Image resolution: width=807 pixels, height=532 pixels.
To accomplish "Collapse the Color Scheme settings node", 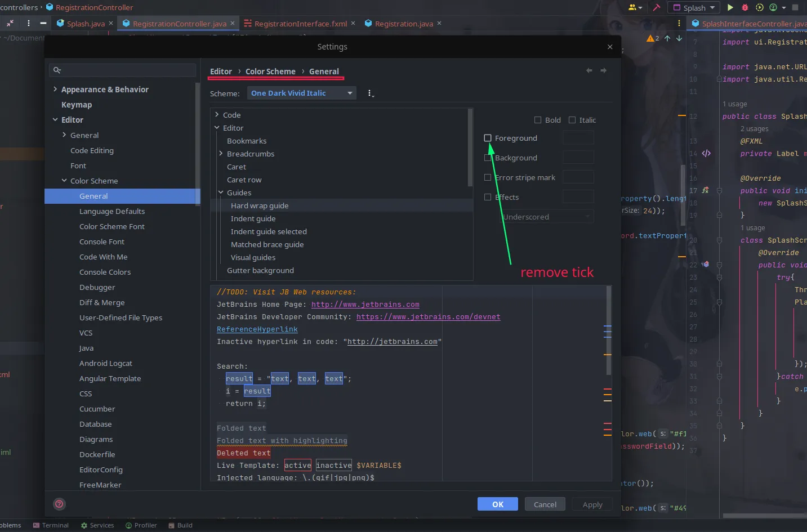I will (x=64, y=181).
